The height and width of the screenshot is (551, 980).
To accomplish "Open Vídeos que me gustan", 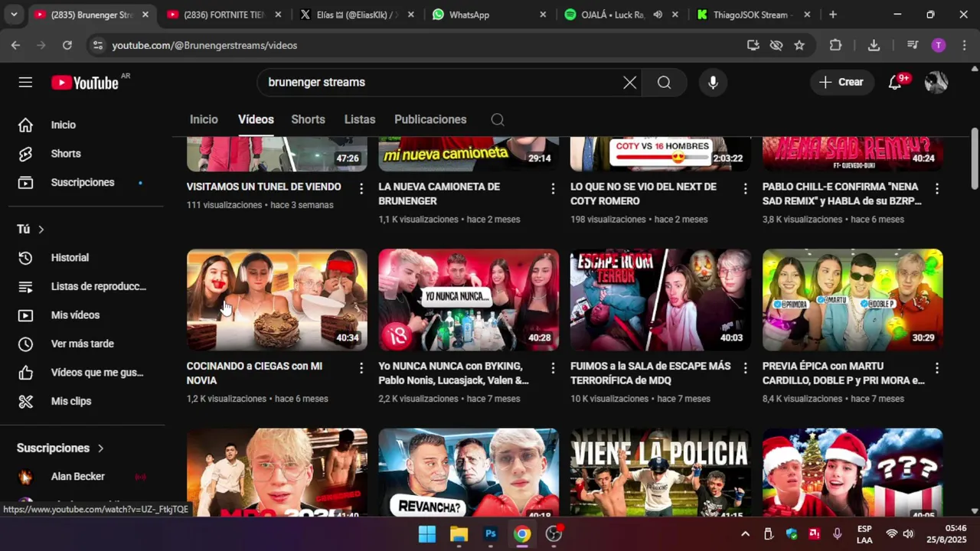I will click(86, 373).
